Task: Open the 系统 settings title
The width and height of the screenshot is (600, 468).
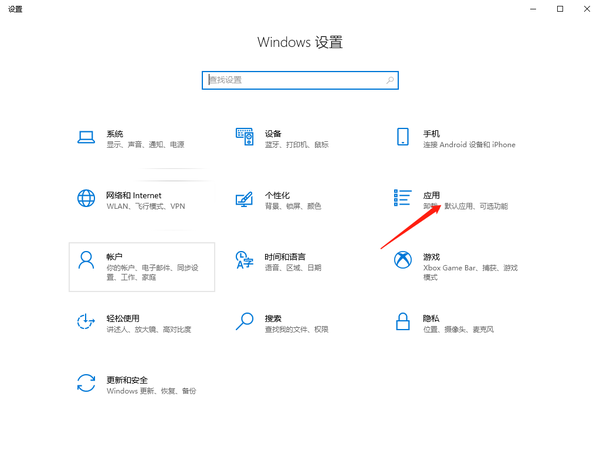Action: click(x=115, y=134)
